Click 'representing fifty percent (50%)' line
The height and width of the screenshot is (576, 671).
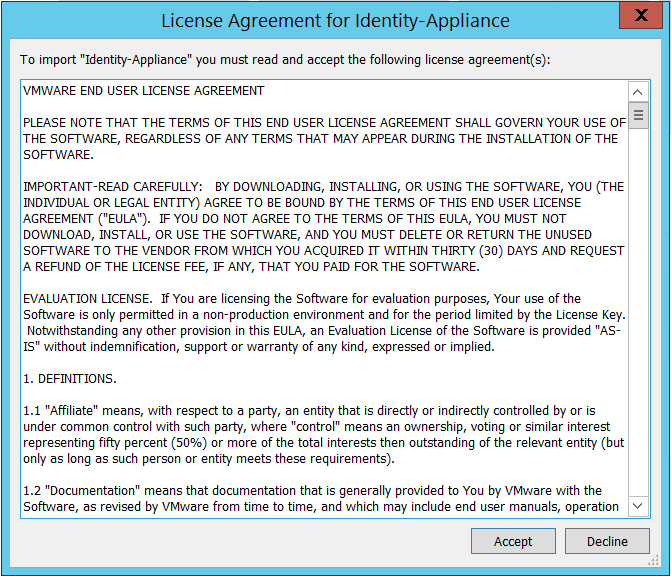pos(324,442)
